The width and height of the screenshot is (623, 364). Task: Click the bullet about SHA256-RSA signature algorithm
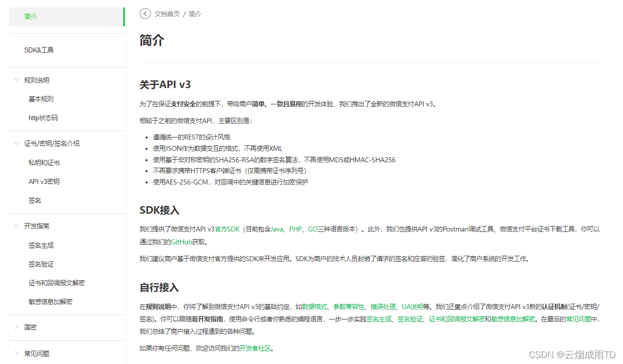click(x=274, y=160)
